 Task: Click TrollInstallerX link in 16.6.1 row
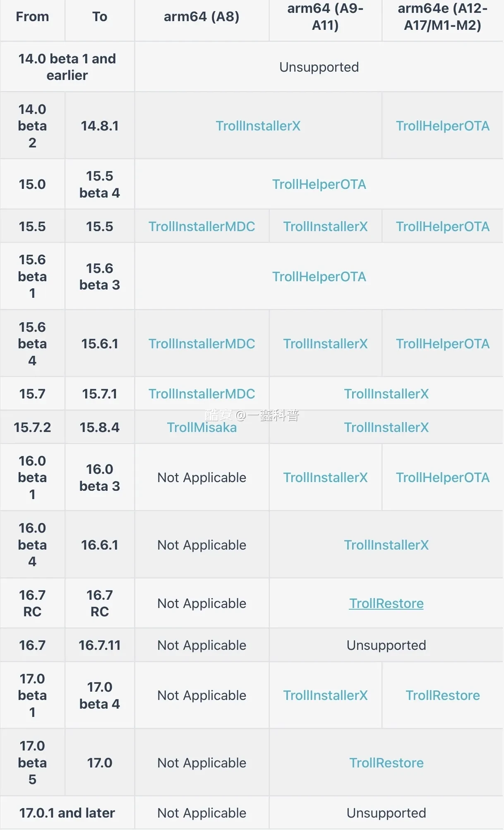click(x=386, y=545)
